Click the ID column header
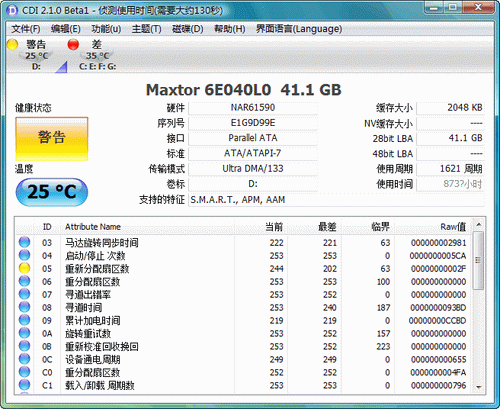Screen dimensions: 500x409 point(47,227)
